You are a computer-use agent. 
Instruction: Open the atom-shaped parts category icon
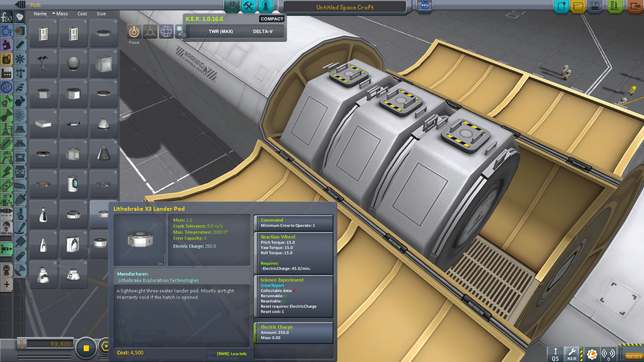[x=20, y=115]
